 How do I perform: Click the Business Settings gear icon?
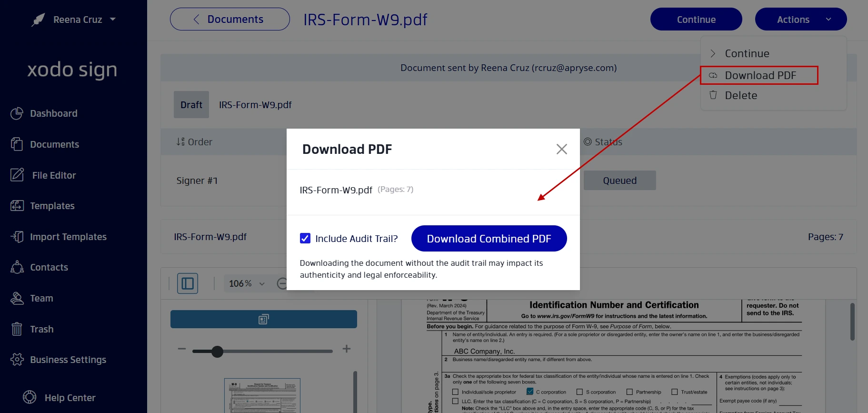17,360
